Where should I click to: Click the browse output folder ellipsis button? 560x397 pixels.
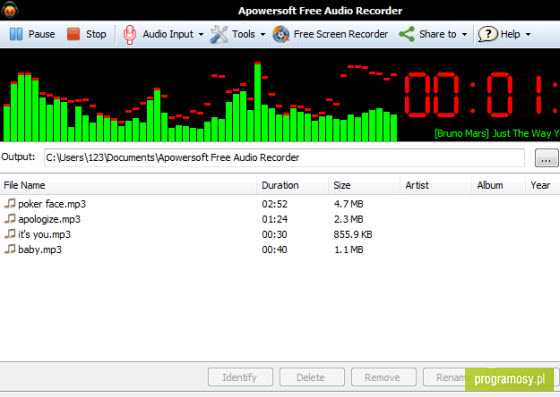point(546,158)
